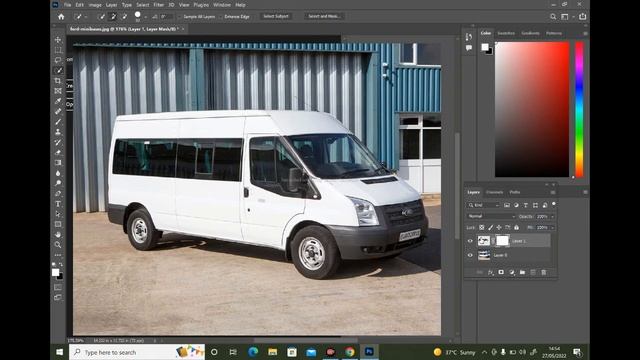Viewport: 640px width, 360px height.
Task: Hide Layer 1 with eye icon
Action: click(470, 241)
